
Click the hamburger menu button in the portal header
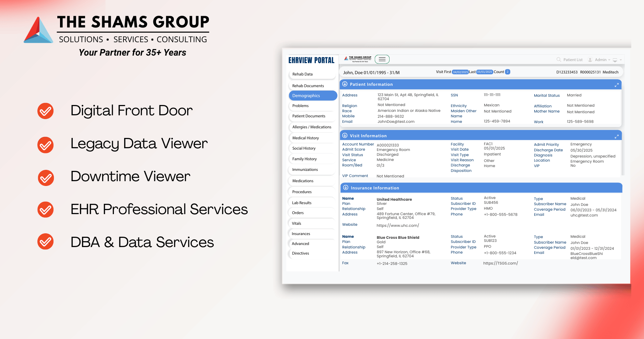[382, 59]
